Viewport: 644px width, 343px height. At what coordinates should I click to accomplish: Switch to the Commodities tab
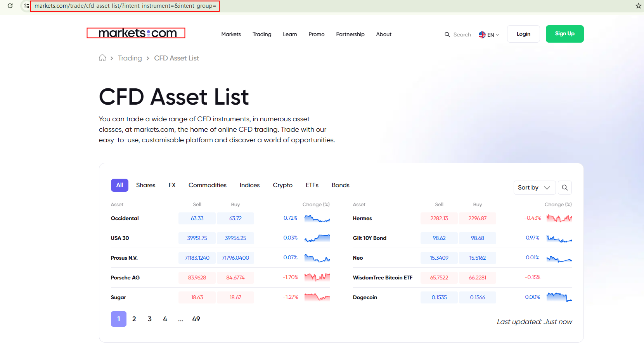click(208, 185)
